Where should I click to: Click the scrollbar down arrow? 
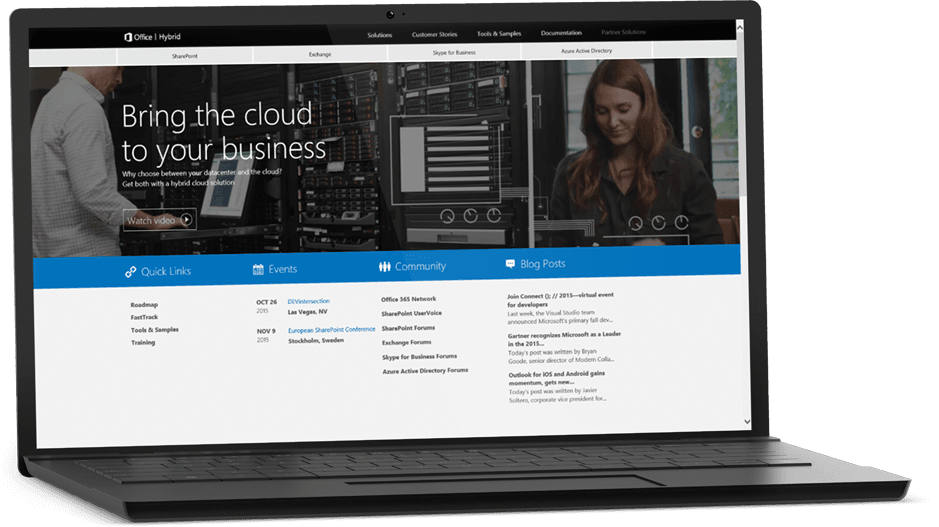tap(747, 422)
